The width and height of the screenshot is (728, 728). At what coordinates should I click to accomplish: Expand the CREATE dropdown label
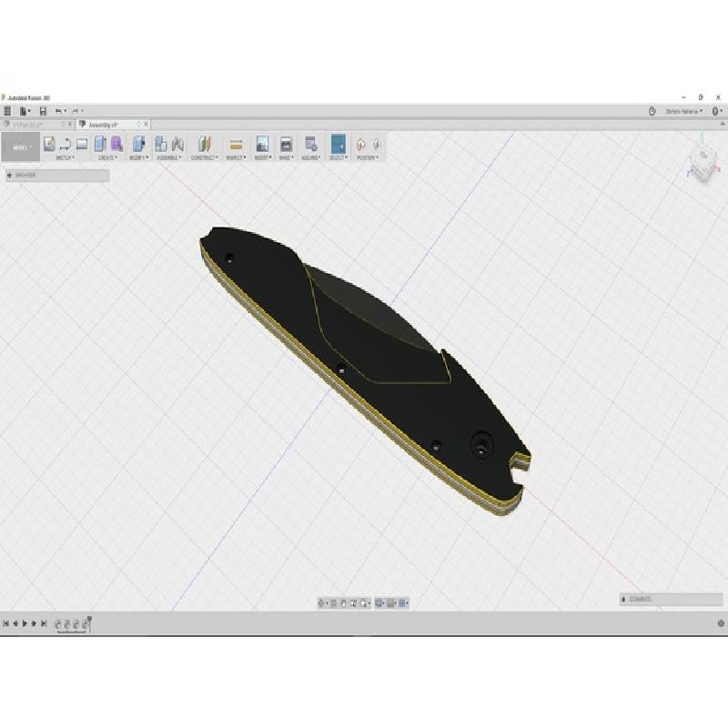(107, 157)
